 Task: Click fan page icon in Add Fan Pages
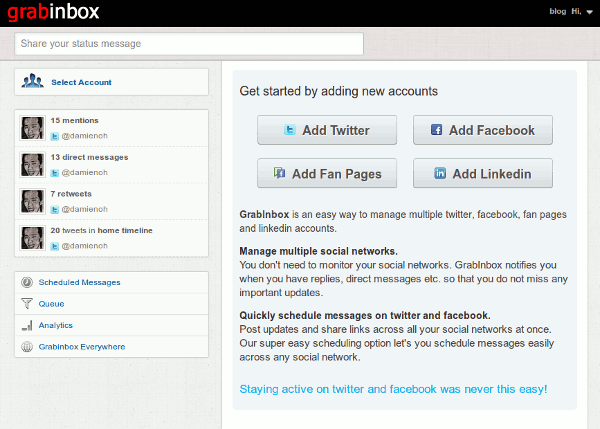tap(279, 173)
